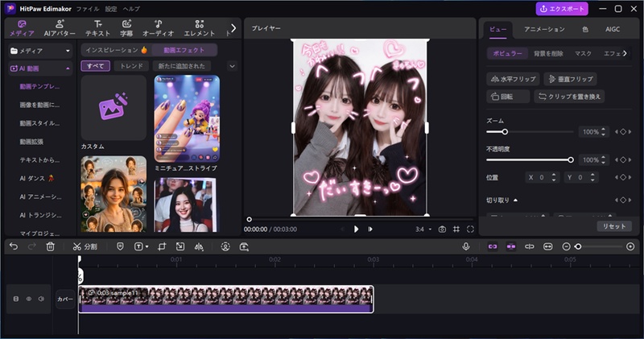The width and height of the screenshot is (644, 339).
Task: Undo the last action
Action: pos(14,246)
